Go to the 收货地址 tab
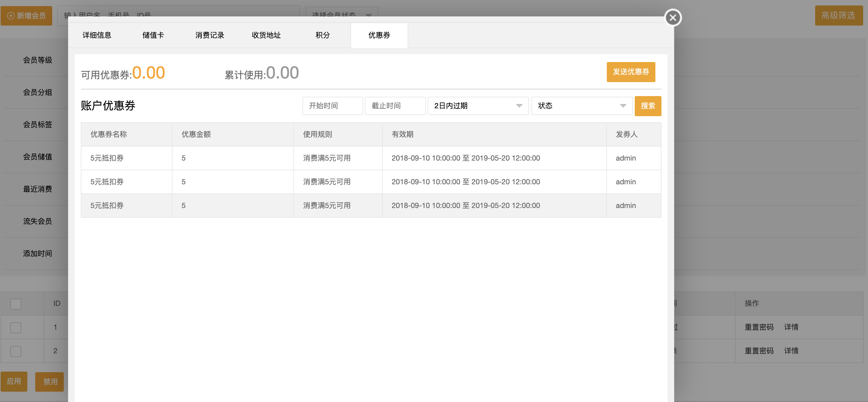Screen dimensions: 868x402 (266, 35)
